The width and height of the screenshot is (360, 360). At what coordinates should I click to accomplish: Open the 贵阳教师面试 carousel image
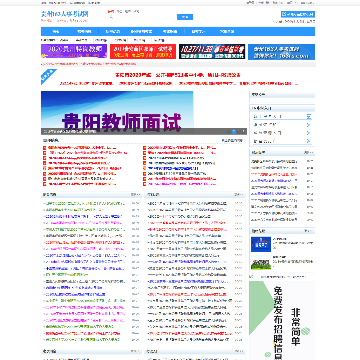pos(117,113)
